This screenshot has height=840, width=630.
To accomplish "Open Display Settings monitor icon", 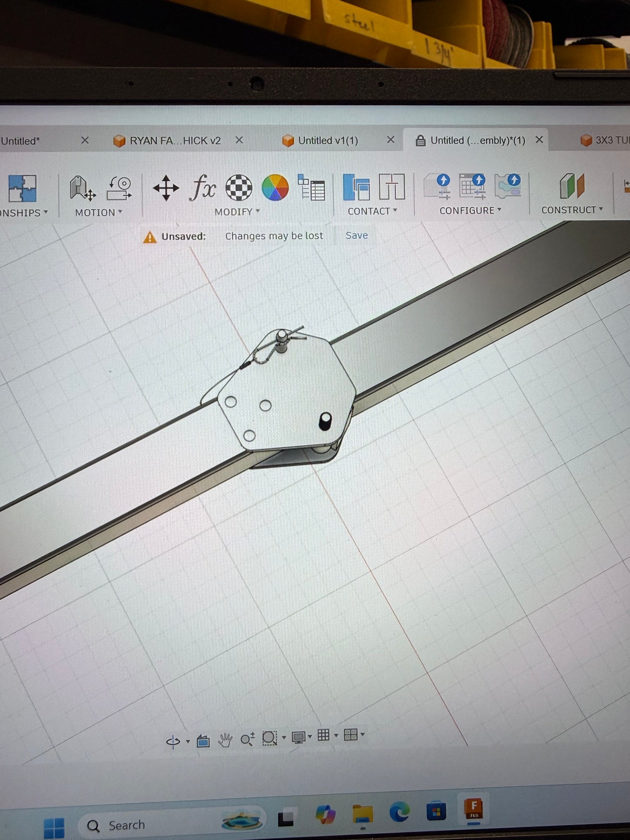I will [299, 737].
